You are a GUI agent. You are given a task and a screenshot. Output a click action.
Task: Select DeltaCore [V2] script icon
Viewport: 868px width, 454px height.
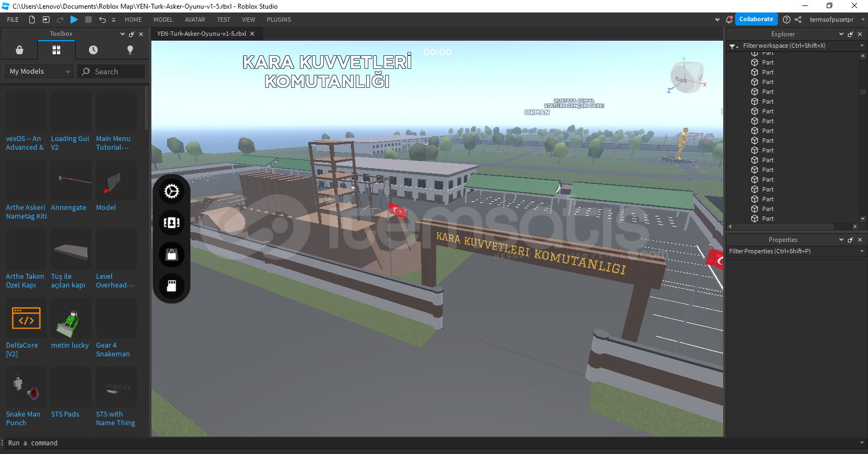pos(26,318)
